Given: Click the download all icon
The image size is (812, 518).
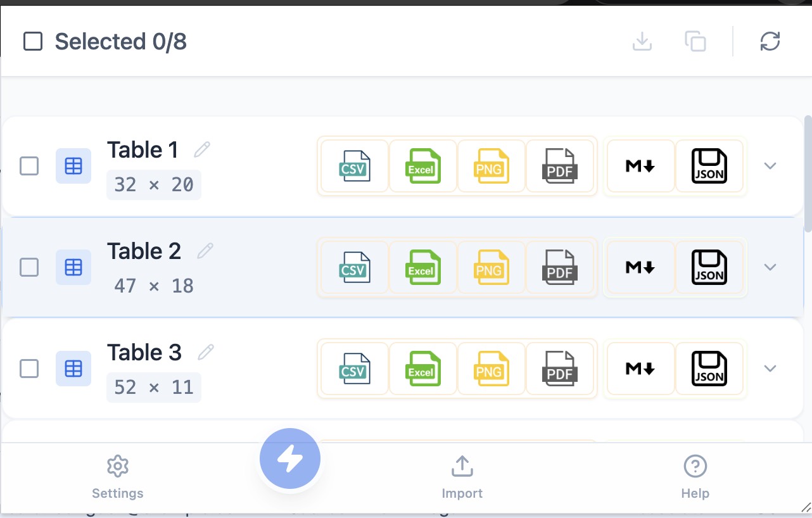Looking at the screenshot, I should [642, 41].
